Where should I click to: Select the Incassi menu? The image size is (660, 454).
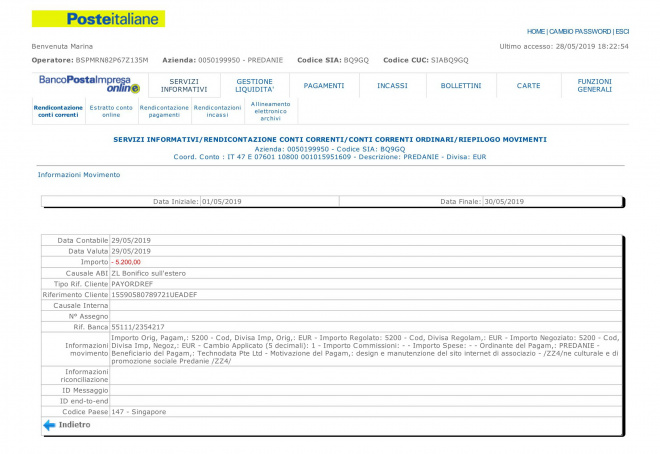point(392,85)
